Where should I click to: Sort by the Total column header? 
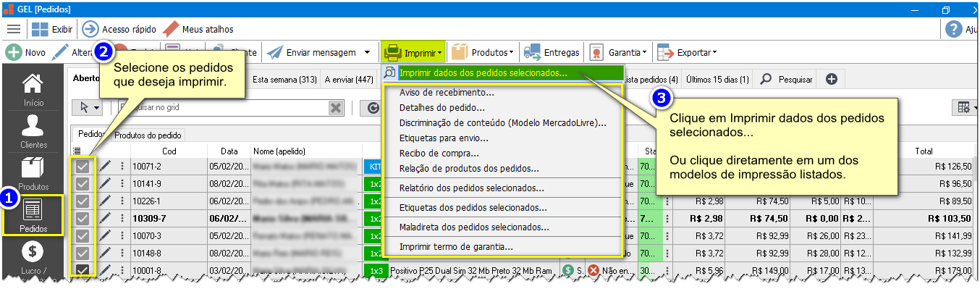point(924,151)
